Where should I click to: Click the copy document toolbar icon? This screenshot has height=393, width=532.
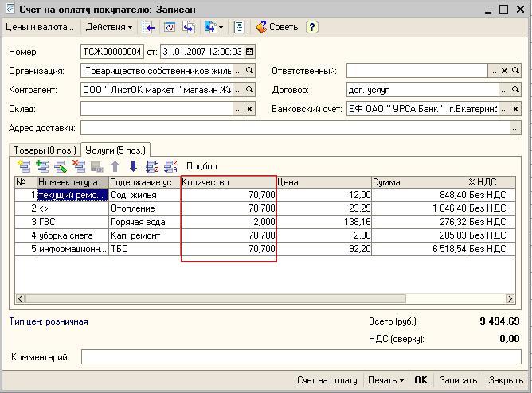click(x=189, y=27)
